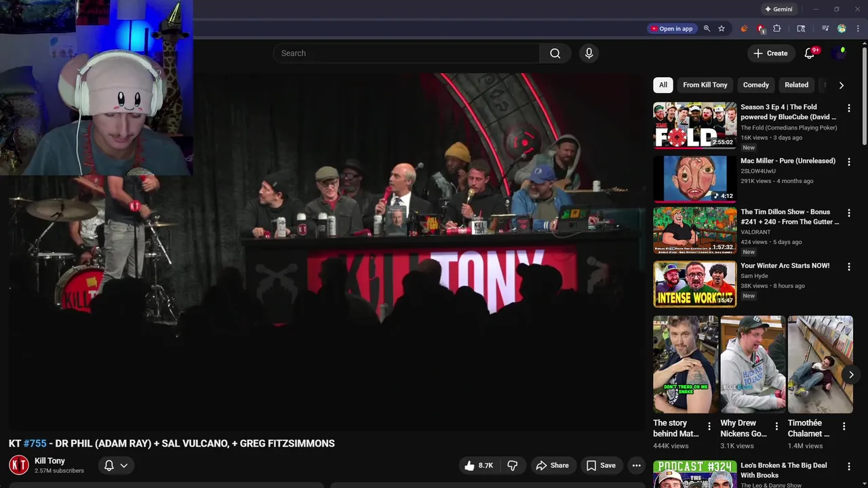Open Leo's Broken & The Big Deal thumbnail
868x488 pixels.
click(x=694, y=474)
